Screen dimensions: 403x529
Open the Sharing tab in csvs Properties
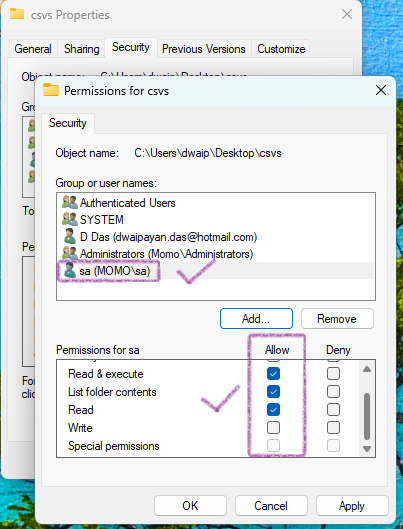[82, 49]
